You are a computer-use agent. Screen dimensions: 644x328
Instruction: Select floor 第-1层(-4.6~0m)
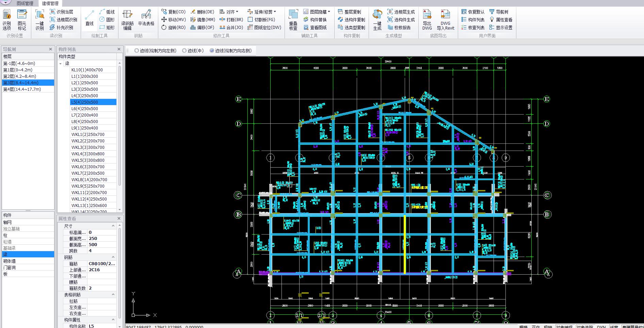28,64
